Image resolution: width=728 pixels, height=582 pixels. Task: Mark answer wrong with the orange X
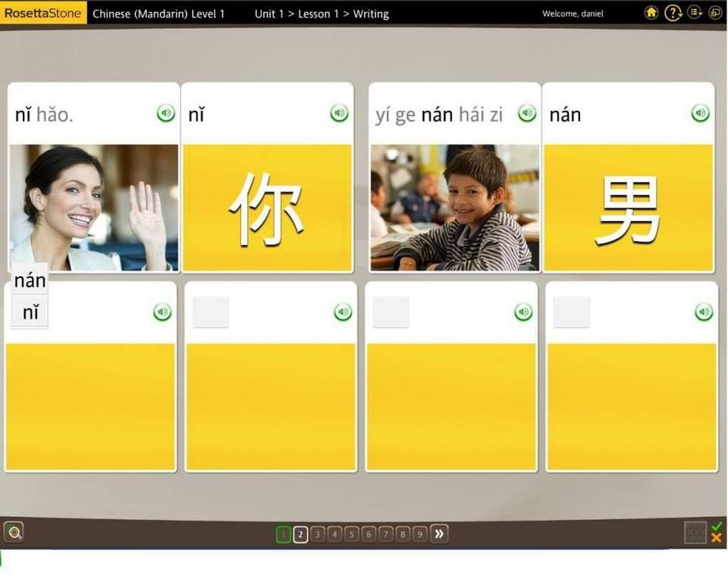click(717, 540)
